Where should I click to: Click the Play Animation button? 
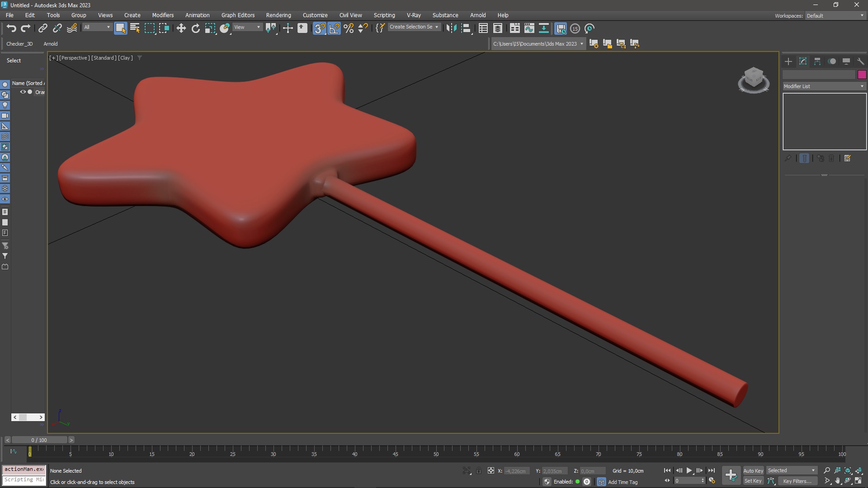(x=689, y=470)
